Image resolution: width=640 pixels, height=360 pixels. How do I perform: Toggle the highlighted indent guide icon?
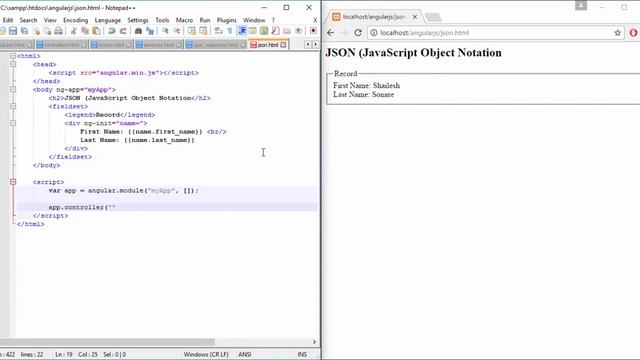[x=242, y=31]
